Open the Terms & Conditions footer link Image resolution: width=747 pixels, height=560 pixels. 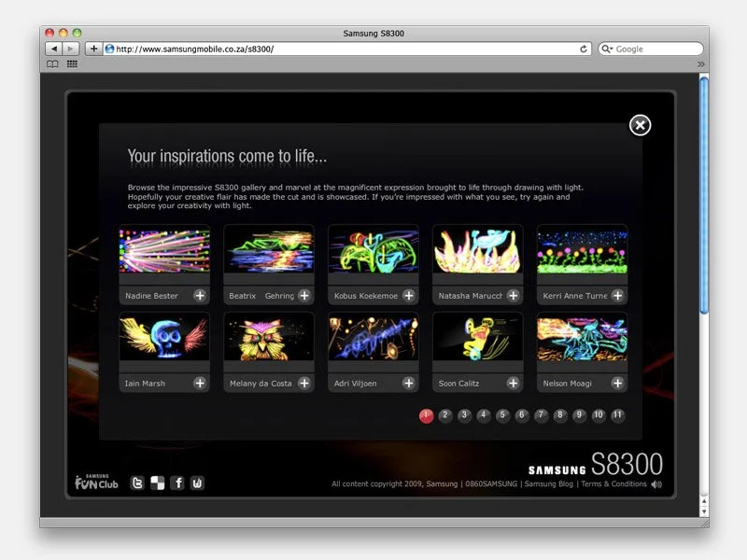tap(613, 483)
